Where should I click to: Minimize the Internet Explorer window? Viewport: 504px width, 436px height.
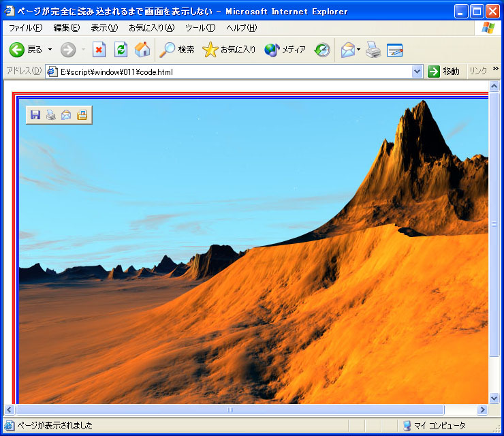tap(461, 12)
